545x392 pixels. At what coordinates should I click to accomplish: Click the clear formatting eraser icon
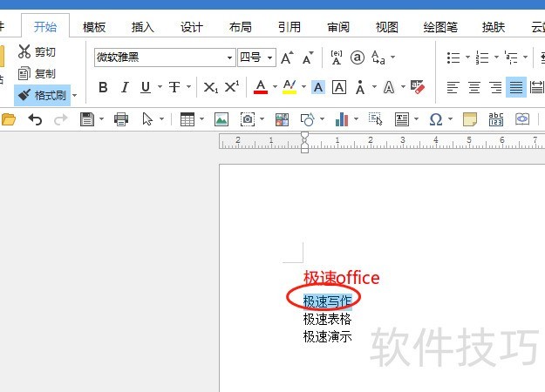tap(418, 87)
